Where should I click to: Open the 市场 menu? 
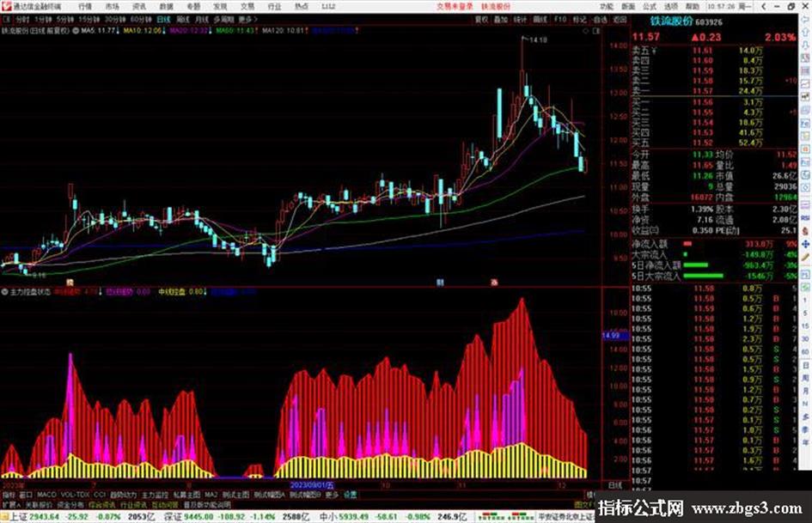point(113,7)
